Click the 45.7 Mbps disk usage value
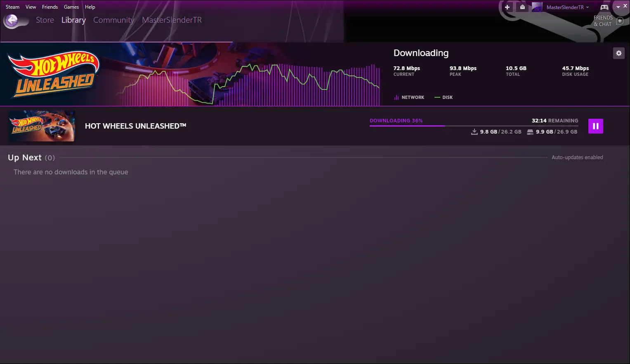 (x=576, y=68)
